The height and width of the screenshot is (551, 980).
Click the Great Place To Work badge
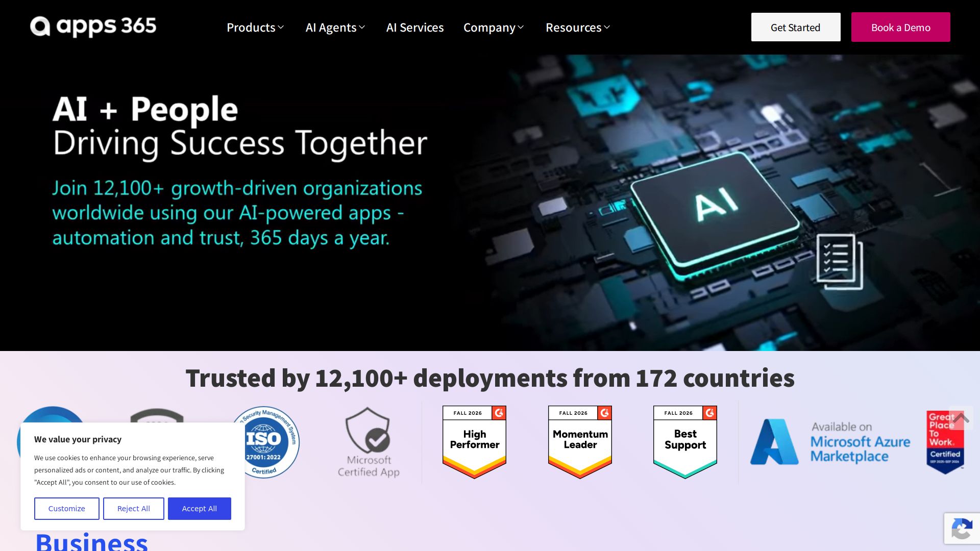[x=945, y=442]
